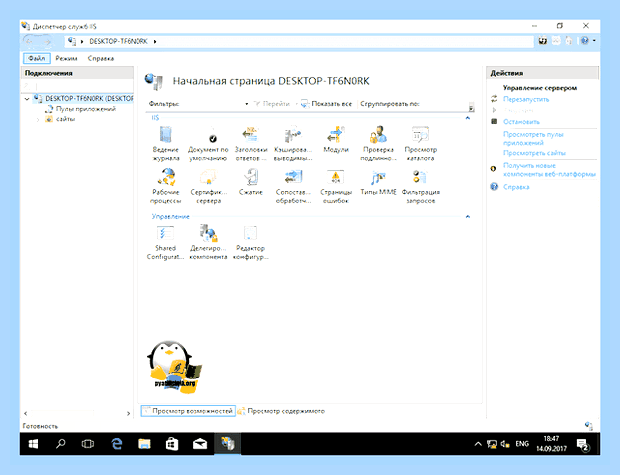
Task: Open Task View on taskbar
Action: (x=88, y=444)
